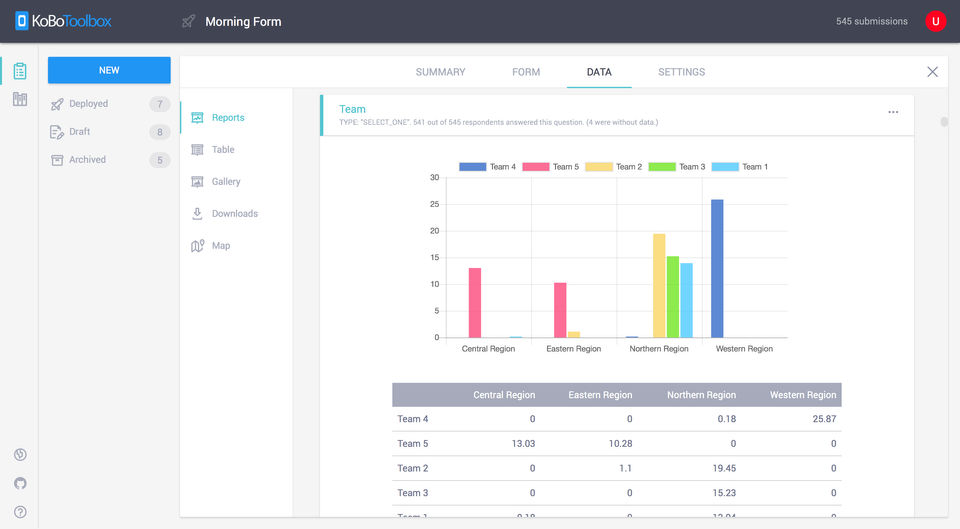Viewport: 960px width, 529px height.
Task: Open Reports view
Action: [x=228, y=118]
